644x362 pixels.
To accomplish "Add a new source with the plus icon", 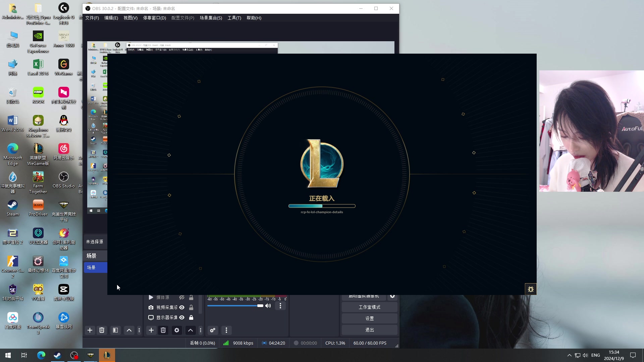I will point(151,330).
